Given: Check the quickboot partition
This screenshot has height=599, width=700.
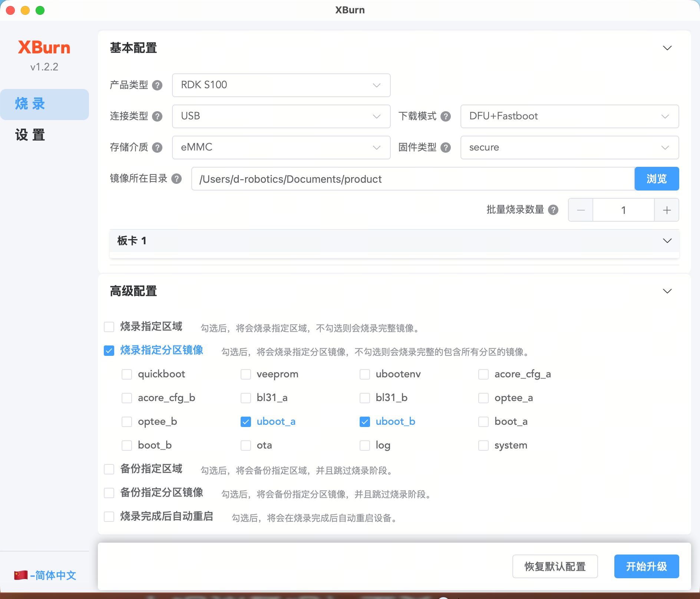Looking at the screenshot, I should coord(127,374).
